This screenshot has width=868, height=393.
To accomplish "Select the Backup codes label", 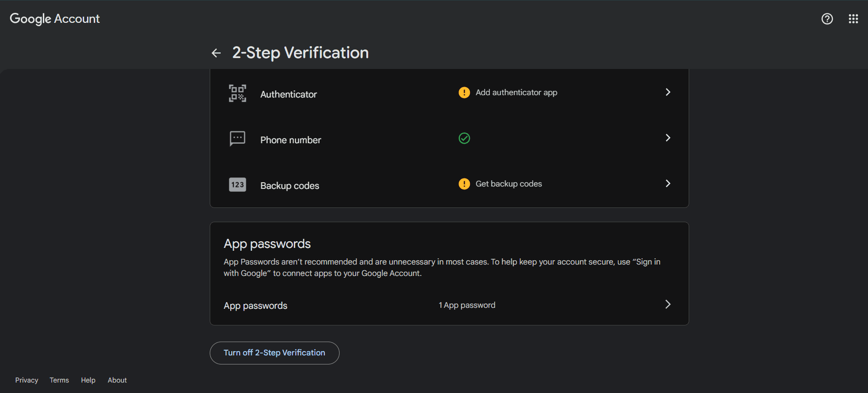I will (290, 186).
